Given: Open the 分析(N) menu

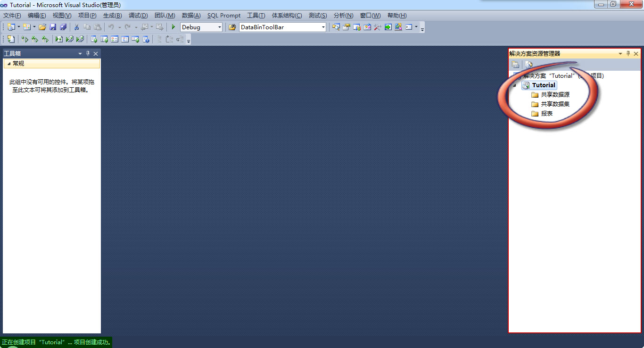Looking at the screenshot, I should pos(343,16).
